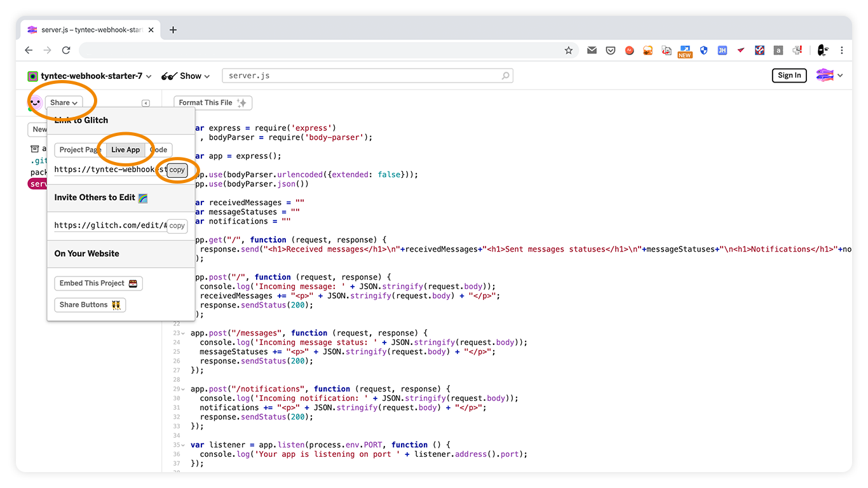The height and width of the screenshot is (488, 868).
Task: Expand the account menu chevron
Action: coord(840,76)
